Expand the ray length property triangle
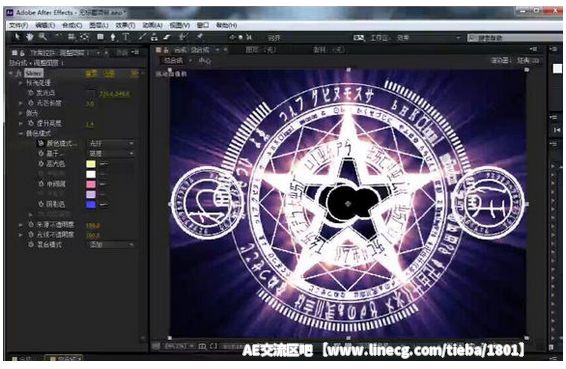Screen dimensions: 566x369 click(x=21, y=103)
